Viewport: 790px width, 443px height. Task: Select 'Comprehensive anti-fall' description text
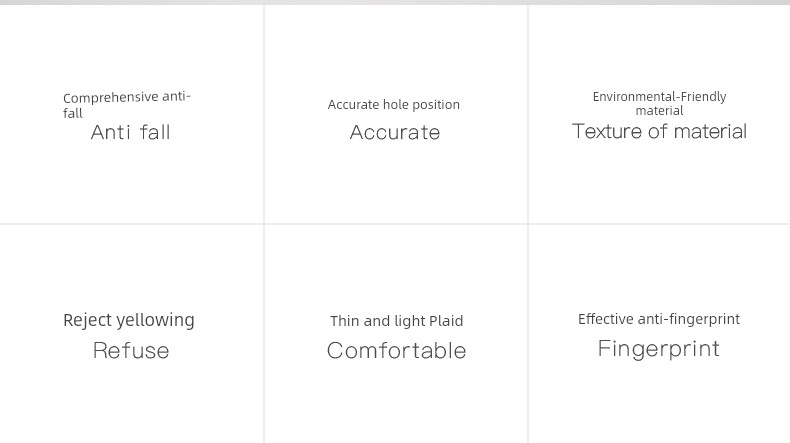tap(127, 105)
